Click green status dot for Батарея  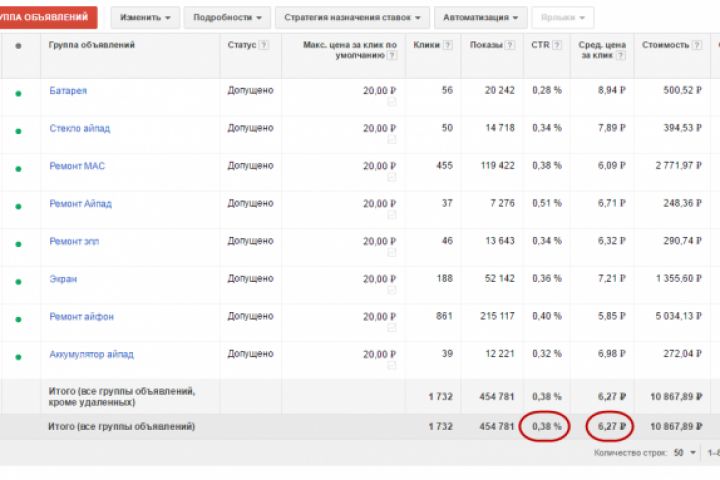click(x=18, y=92)
